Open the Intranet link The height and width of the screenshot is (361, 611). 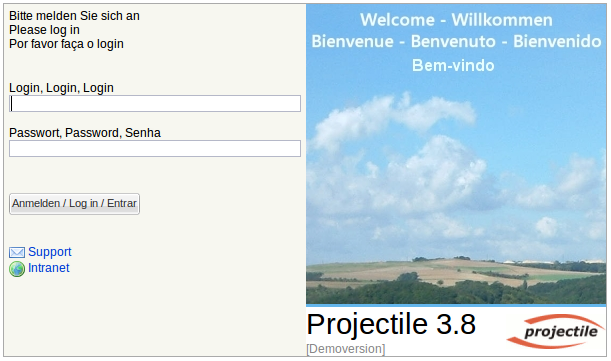49,268
